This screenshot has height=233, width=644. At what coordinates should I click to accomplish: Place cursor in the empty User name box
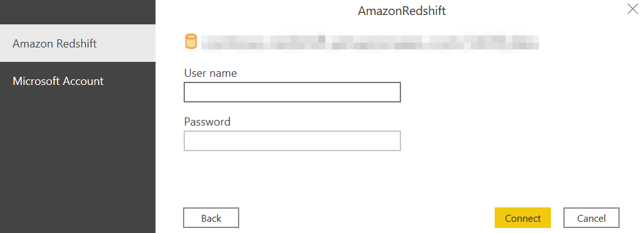coord(292,92)
